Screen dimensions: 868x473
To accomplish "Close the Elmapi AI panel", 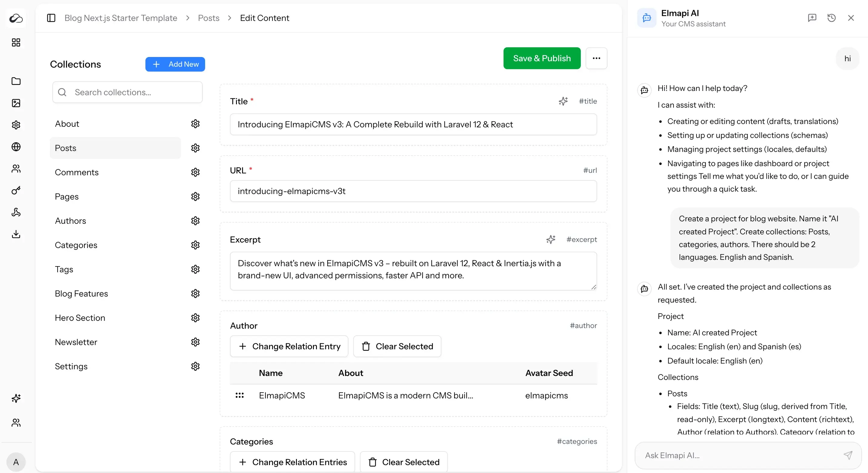I will pos(851,18).
